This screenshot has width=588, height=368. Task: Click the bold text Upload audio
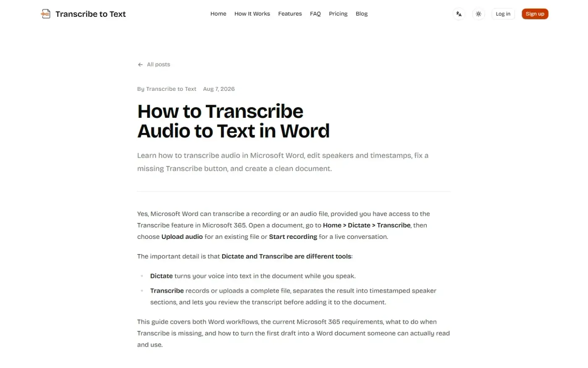182,237
